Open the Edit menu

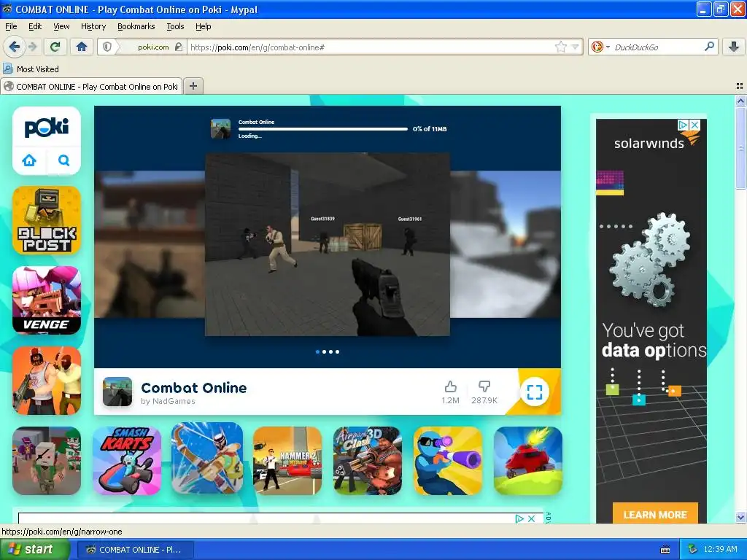[x=35, y=26]
